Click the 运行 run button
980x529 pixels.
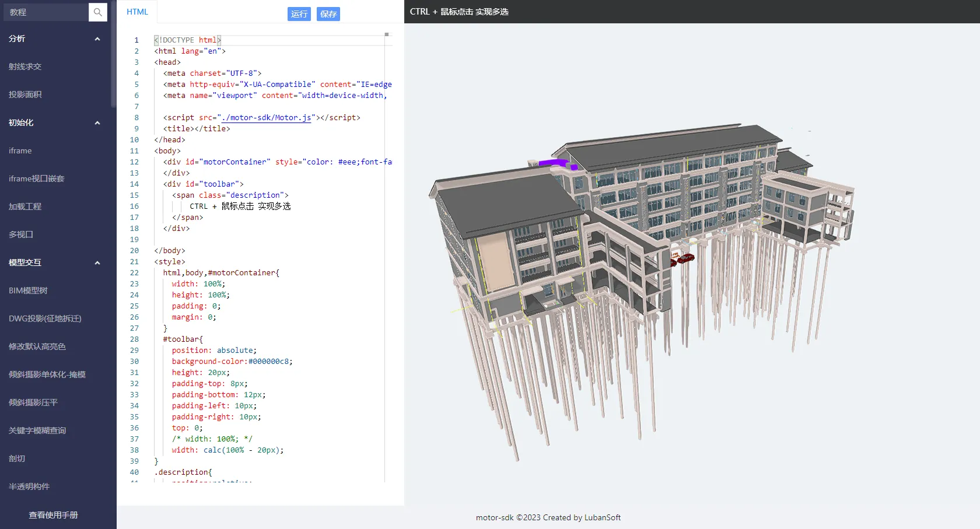(x=299, y=14)
